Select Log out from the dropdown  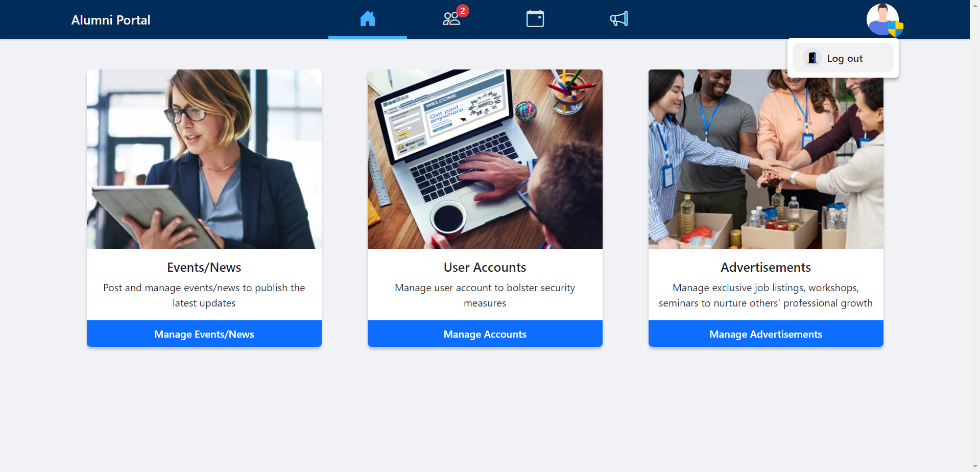[x=843, y=58]
